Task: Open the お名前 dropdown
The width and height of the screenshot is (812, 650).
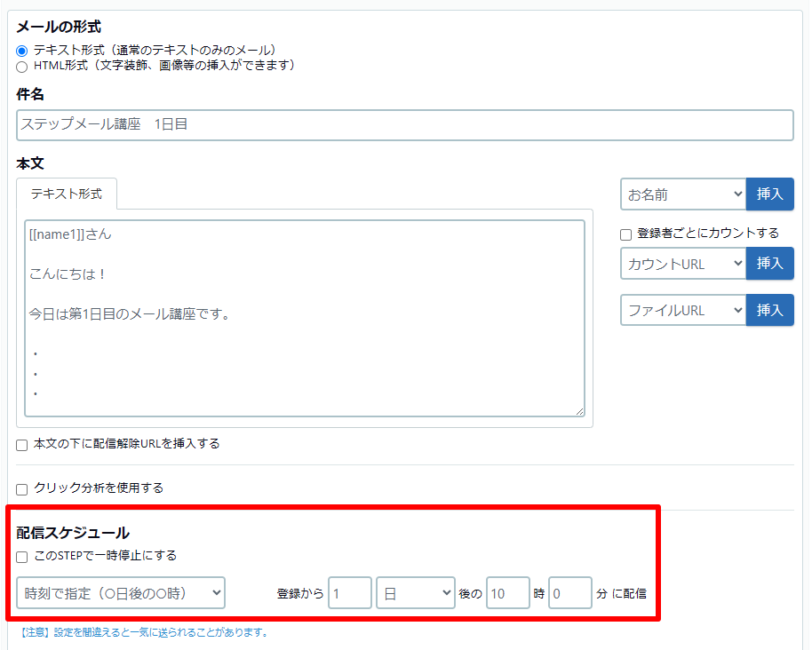Action: [683, 194]
